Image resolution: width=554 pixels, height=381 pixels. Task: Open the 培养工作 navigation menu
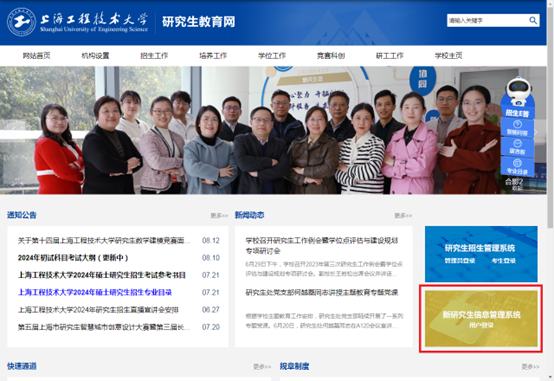(213, 55)
